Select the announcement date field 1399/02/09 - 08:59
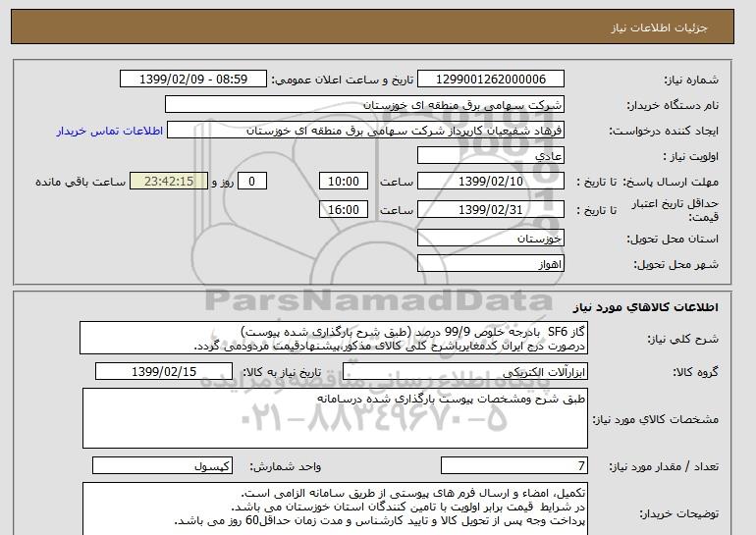 (x=192, y=80)
